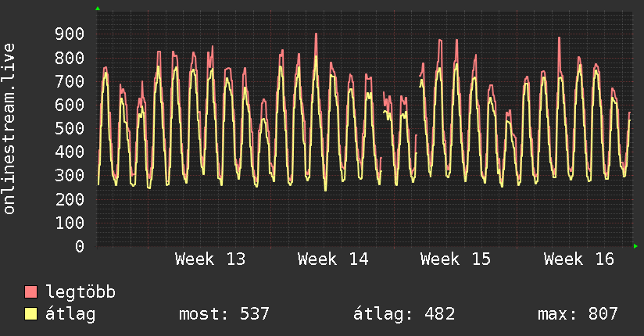This screenshot has height=336, width=644.
Task: Click the most: 537 value
Action: click(x=224, y=314)
